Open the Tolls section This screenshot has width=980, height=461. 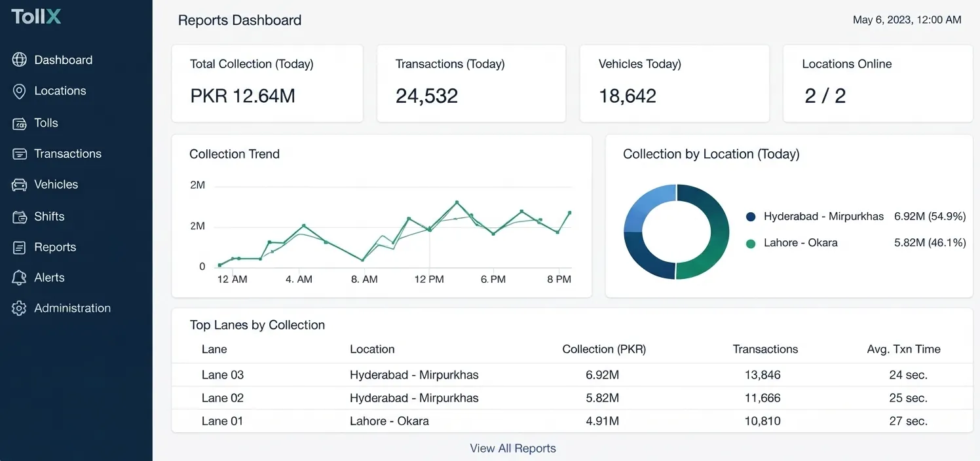click(x=46, y=123)
